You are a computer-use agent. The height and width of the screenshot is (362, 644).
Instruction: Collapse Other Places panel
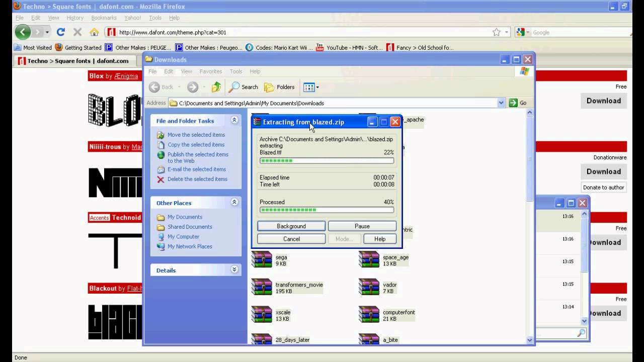tap(234, 202)
